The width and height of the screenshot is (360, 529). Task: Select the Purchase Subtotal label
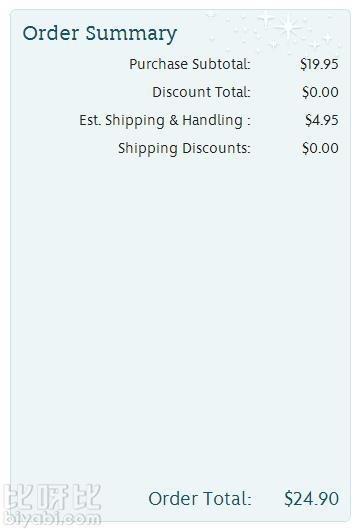(x=190, y=64)
